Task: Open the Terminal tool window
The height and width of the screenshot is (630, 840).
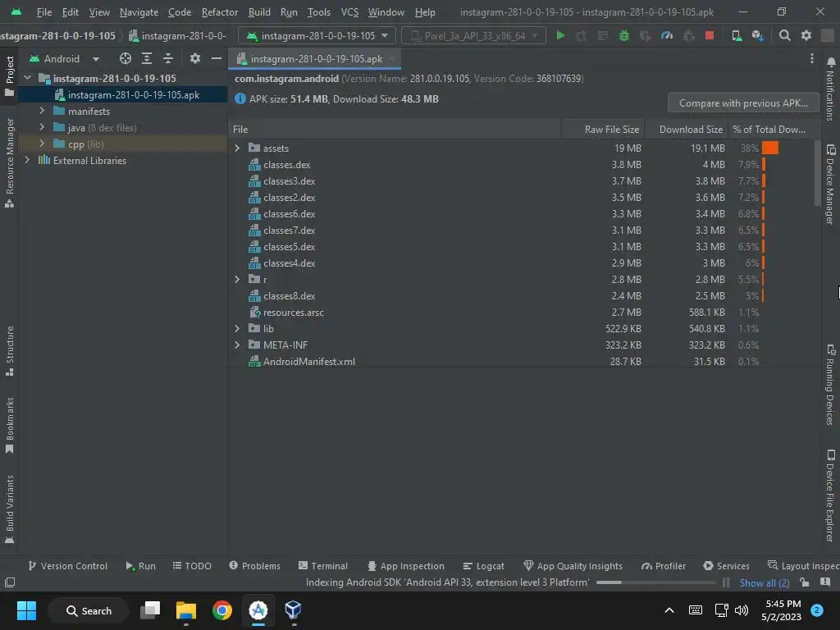Action: pos(323,566)
